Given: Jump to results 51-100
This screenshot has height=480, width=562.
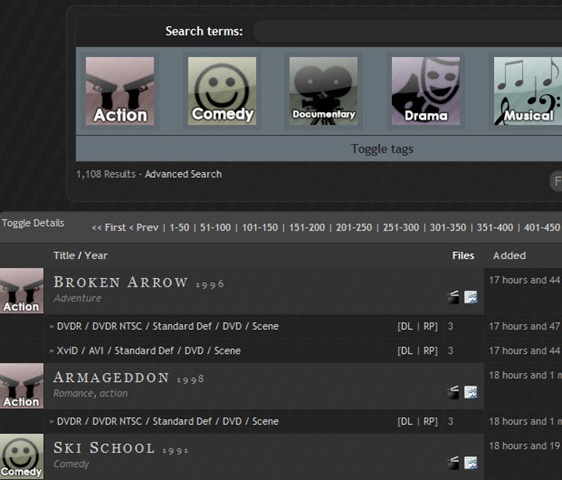Looking at the screenshot, I should tap(215, 227).
